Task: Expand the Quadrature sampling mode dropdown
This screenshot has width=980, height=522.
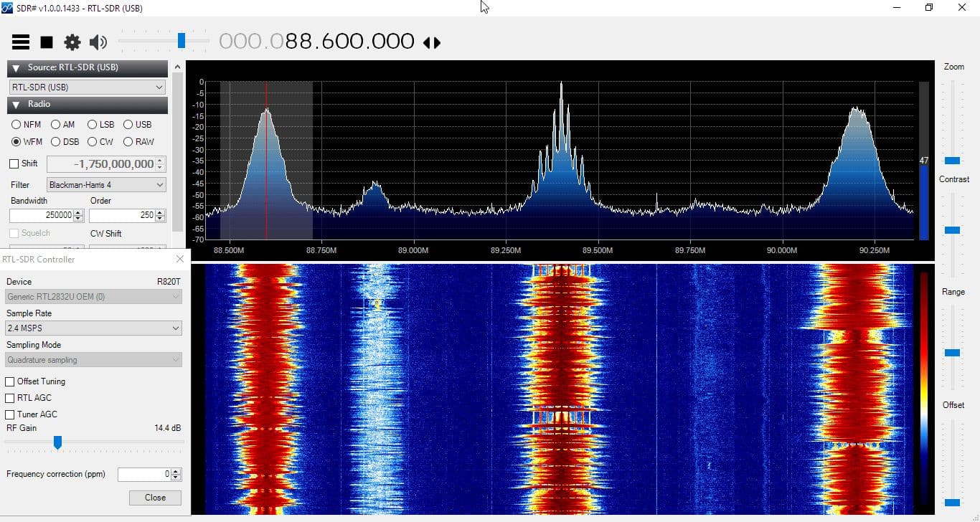Action: 93,359
